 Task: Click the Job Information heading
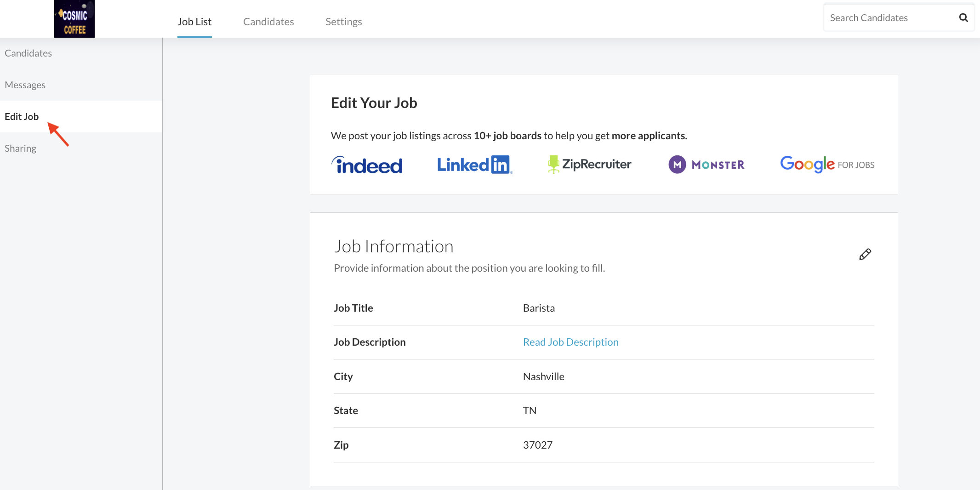[x=393, y=246]
